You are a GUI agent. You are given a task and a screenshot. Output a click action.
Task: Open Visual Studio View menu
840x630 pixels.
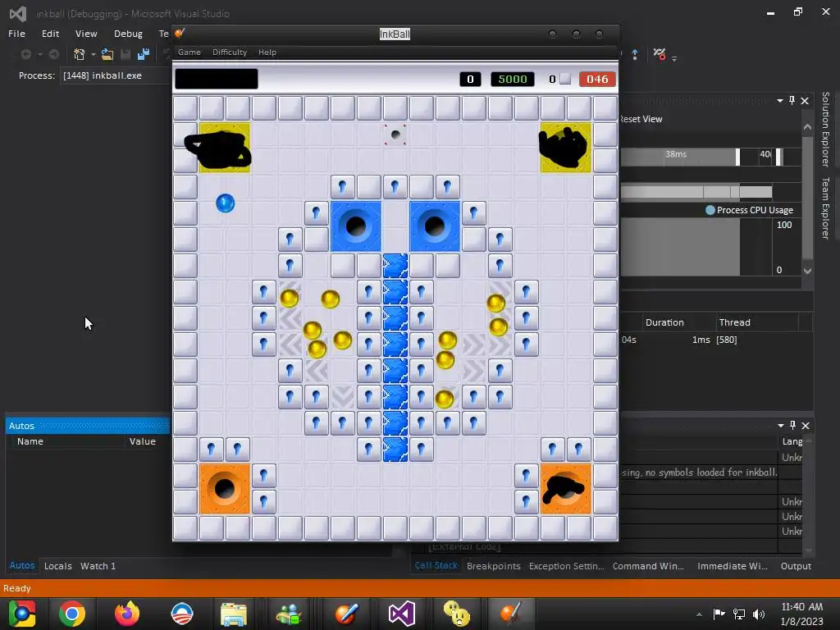pos(85,33)
